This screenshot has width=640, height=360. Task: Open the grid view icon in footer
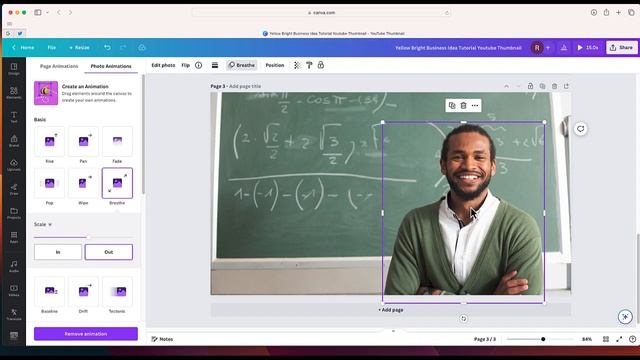tap(606, 339)
